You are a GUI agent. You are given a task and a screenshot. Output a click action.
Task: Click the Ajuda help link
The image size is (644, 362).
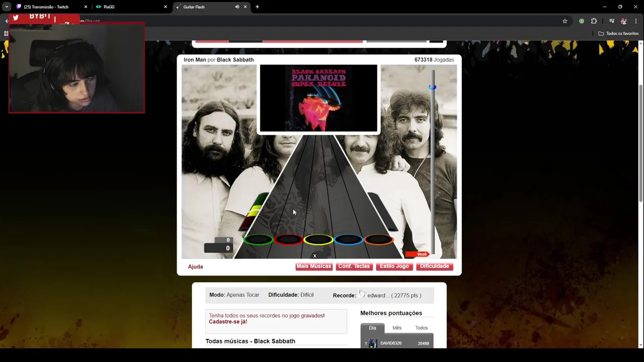(x=195, y=266)
